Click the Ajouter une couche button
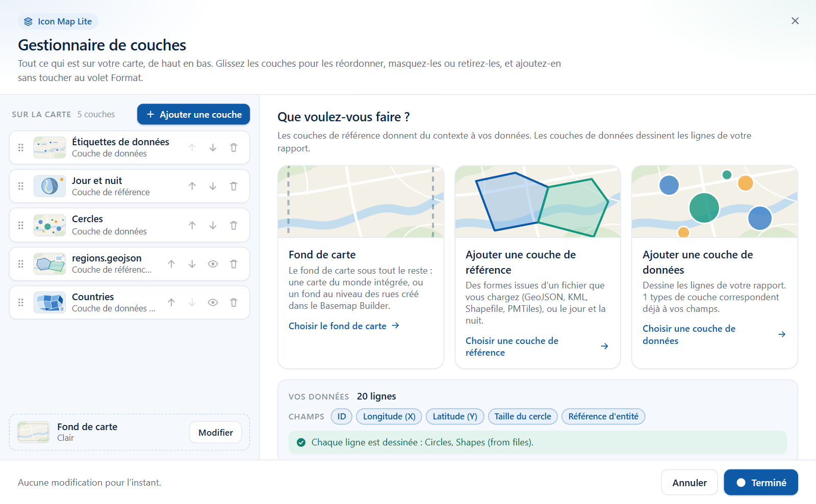This screenshot has height=504, width=816. pos(193,114)
